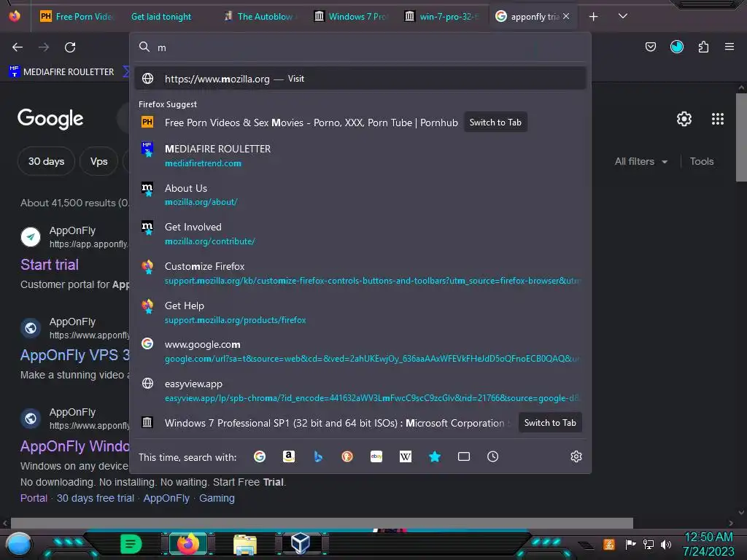Go back with the browser back arrow
This screenshot has width=747, height=560.
point(18,47)
